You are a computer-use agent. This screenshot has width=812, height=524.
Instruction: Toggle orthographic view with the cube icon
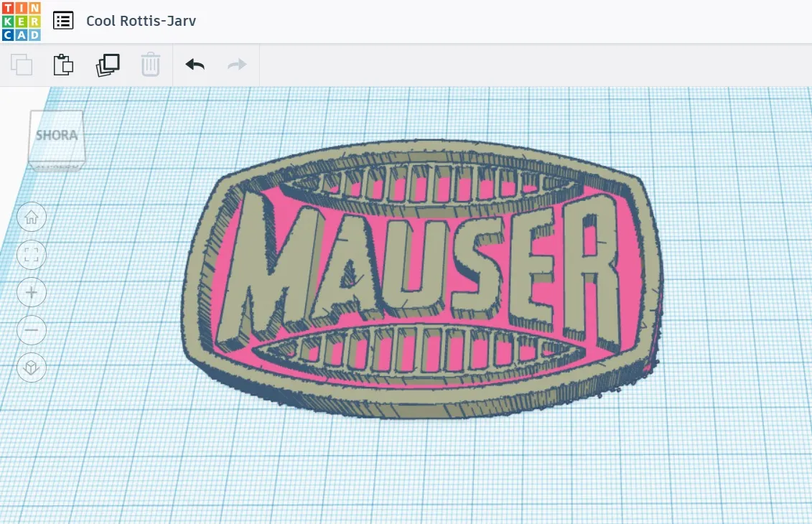31,368
